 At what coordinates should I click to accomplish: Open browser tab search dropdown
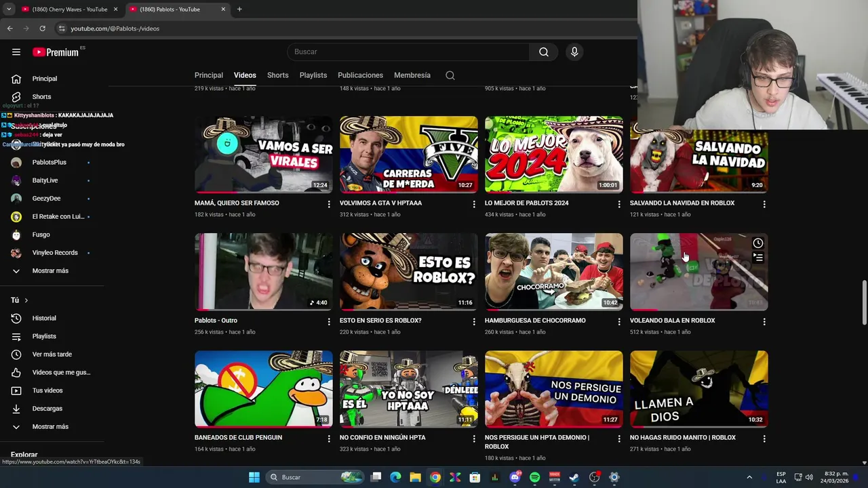[8, 9]
